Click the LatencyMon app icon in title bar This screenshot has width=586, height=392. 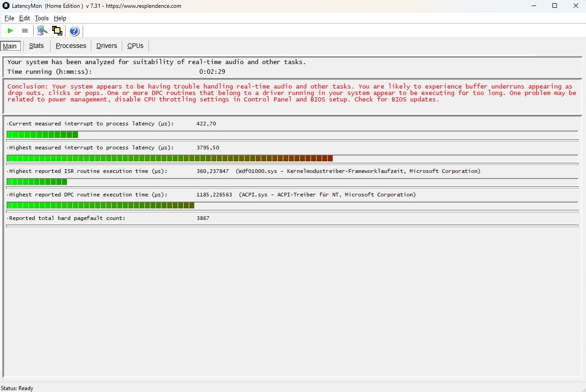click(6, 6)
